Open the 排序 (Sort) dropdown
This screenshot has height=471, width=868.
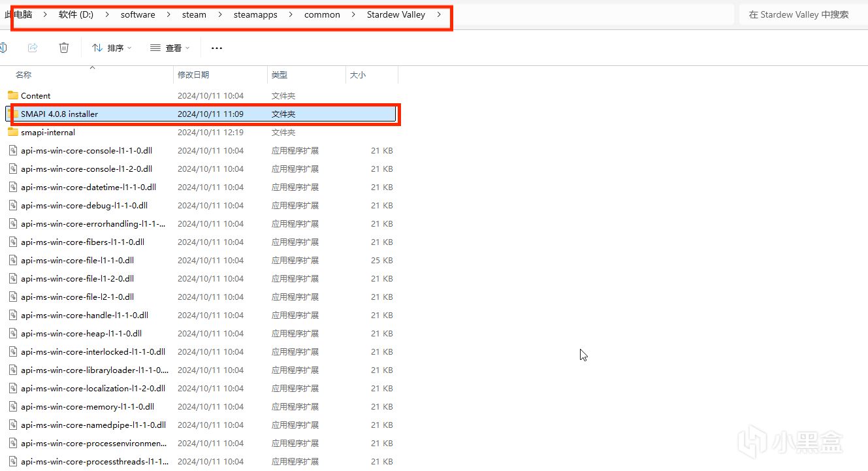(x=112, y=48)
